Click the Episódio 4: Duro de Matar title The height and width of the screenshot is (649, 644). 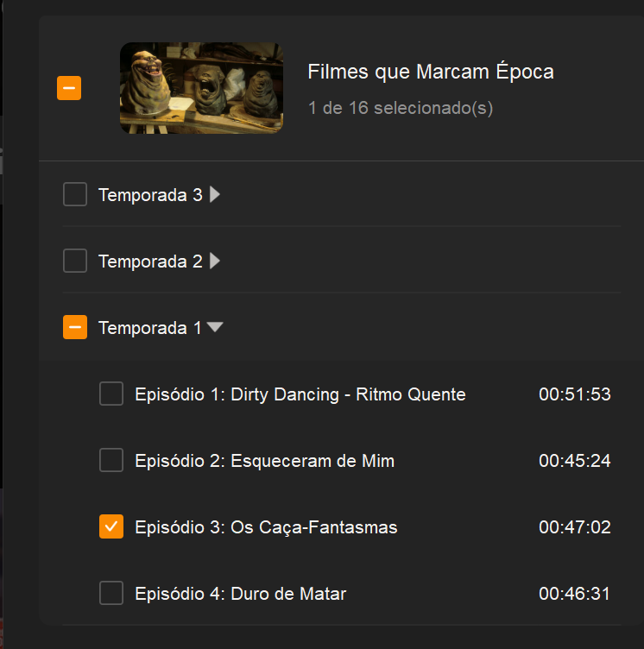[241, 594]
